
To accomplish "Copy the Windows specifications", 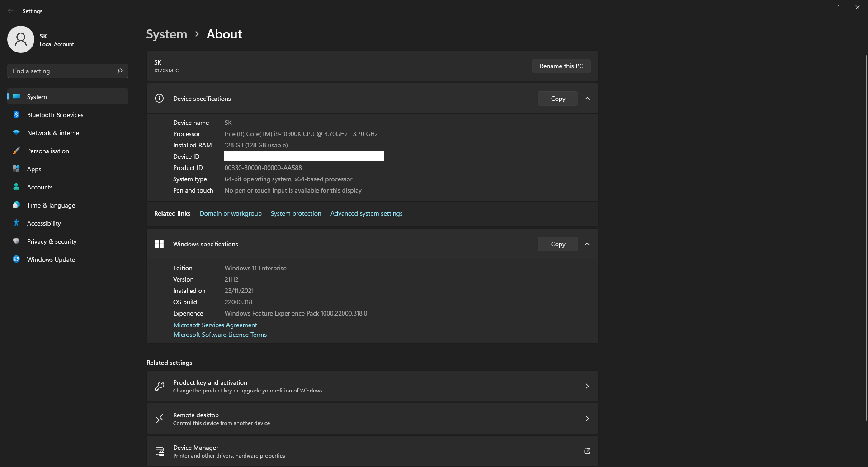I will tap(557, 244).
